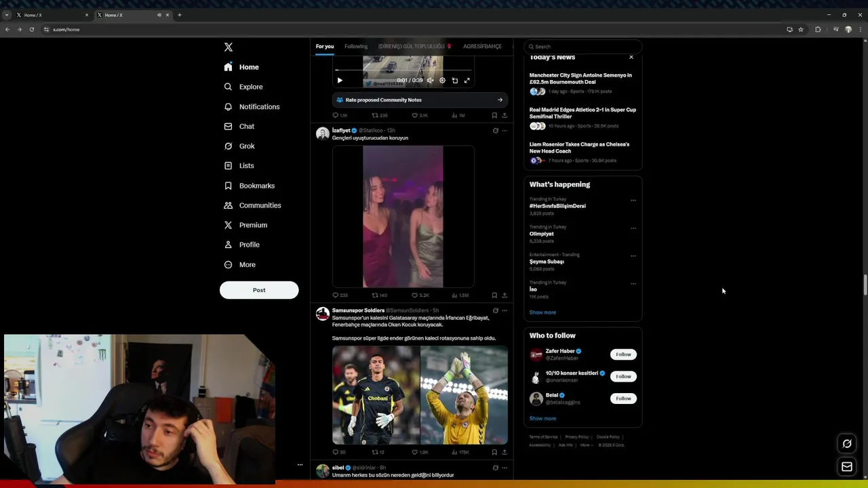Switch to the AGRESİFBAHÇE tab

coord(482,46)
